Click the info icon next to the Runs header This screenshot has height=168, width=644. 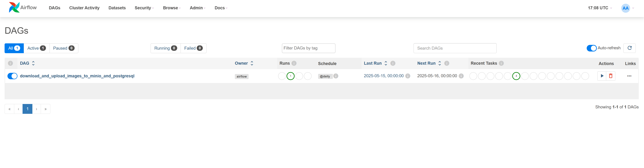point(294,63)
